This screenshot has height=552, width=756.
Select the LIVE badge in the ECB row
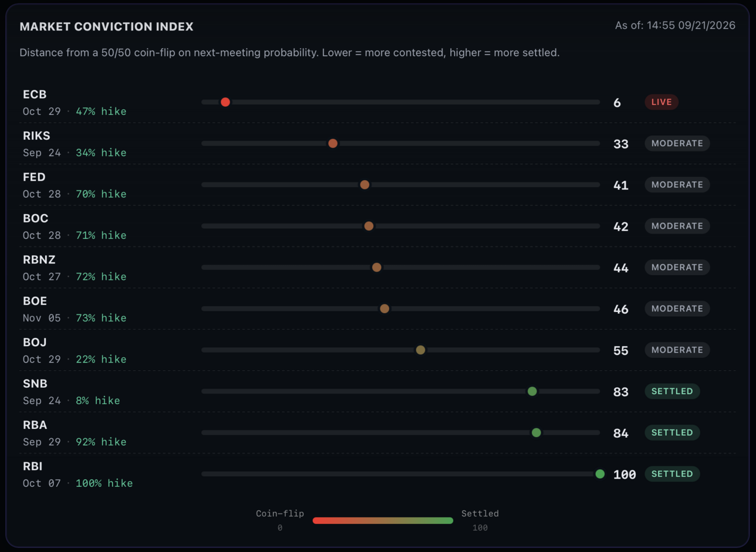[662, 102]
